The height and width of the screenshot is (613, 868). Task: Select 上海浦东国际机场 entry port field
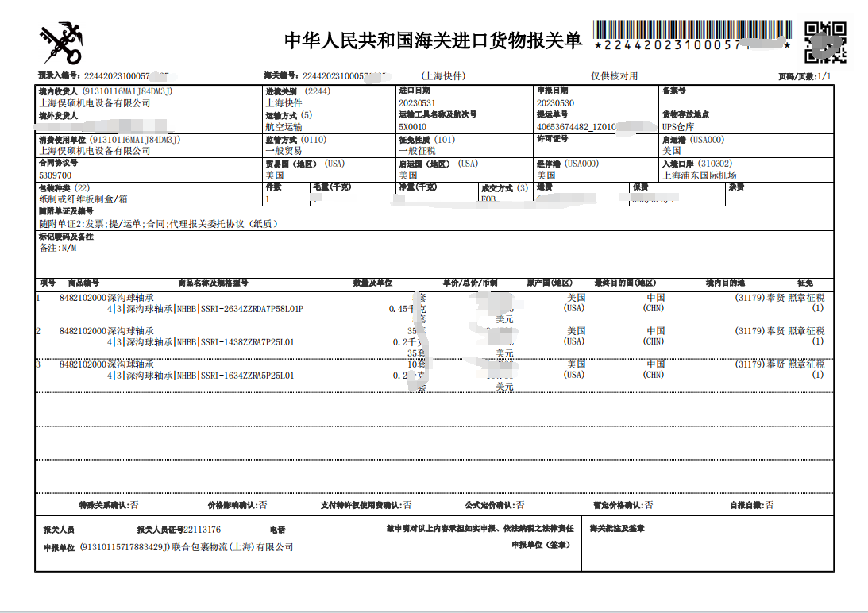pos(699,175)
